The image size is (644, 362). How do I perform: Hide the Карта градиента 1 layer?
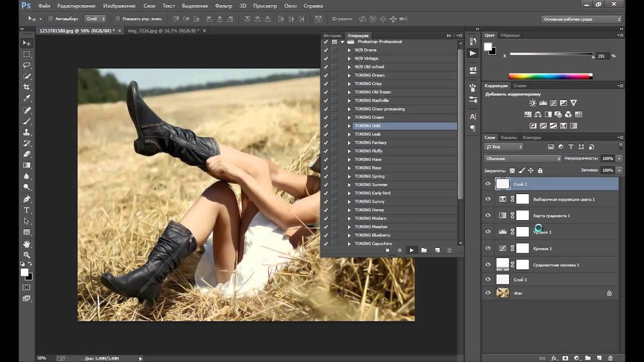(x=488, y=215)
